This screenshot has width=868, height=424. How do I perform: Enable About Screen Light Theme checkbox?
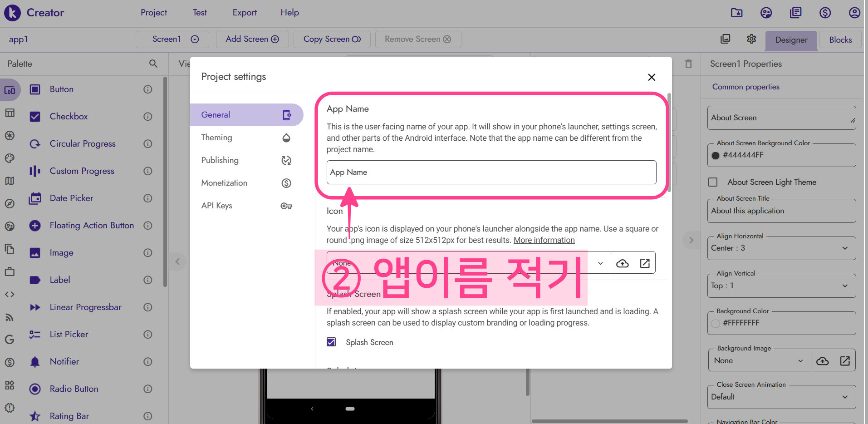point(713,182)
